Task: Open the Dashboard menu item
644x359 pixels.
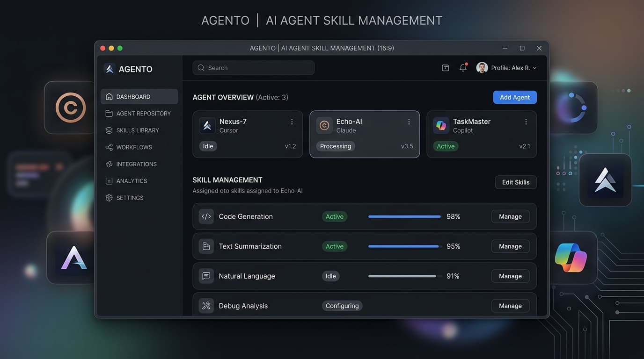Action: [139, 97]
